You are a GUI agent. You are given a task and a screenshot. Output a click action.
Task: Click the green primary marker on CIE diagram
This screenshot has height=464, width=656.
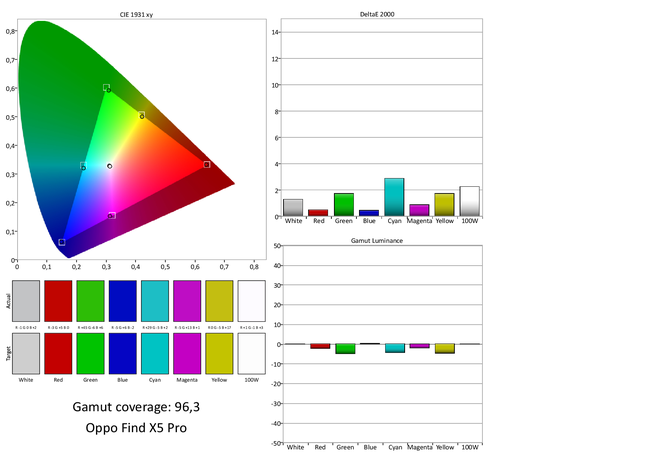coord(107,87)
